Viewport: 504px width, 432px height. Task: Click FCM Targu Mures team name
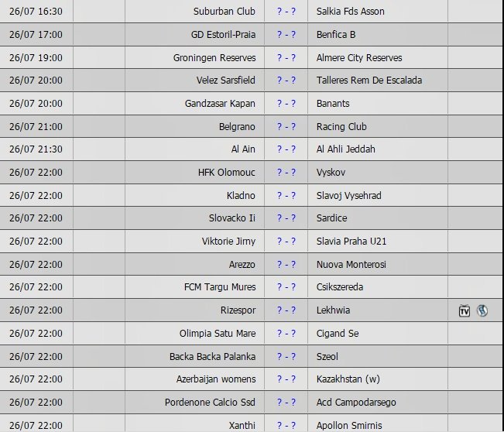click(220, 286)
